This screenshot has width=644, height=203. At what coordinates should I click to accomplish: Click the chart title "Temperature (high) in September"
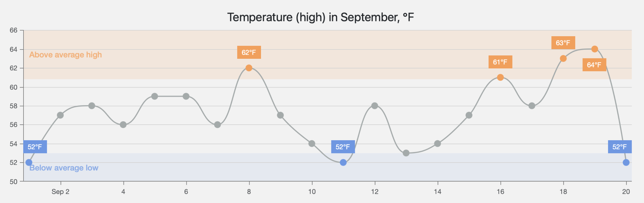click(x=320, y=17)
